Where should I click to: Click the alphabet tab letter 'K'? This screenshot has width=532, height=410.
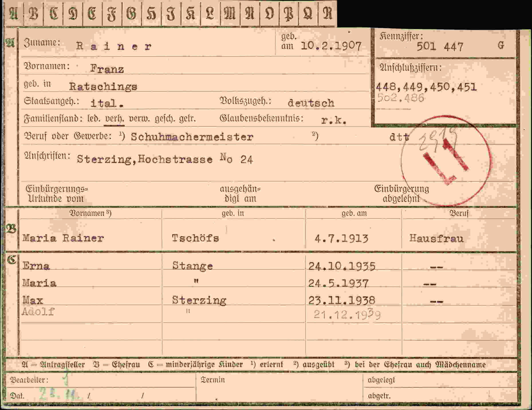191,13
